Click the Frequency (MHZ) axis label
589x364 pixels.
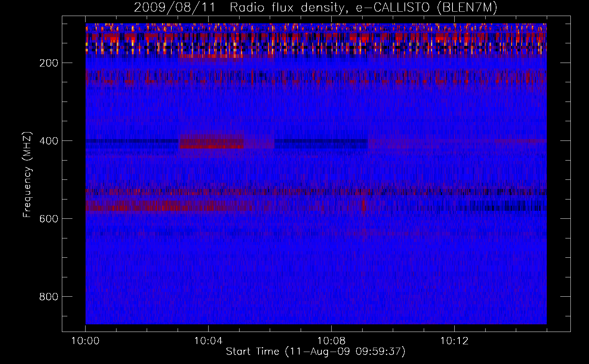(x=27, y=174)
